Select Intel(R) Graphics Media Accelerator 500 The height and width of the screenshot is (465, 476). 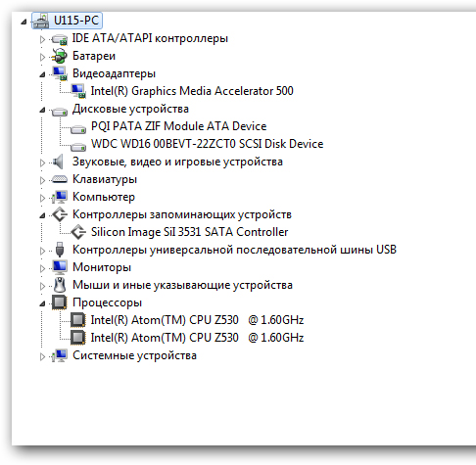192,91
